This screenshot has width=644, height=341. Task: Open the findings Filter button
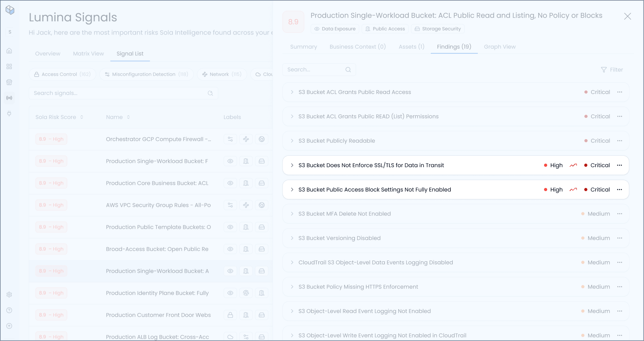coord(612,70)
